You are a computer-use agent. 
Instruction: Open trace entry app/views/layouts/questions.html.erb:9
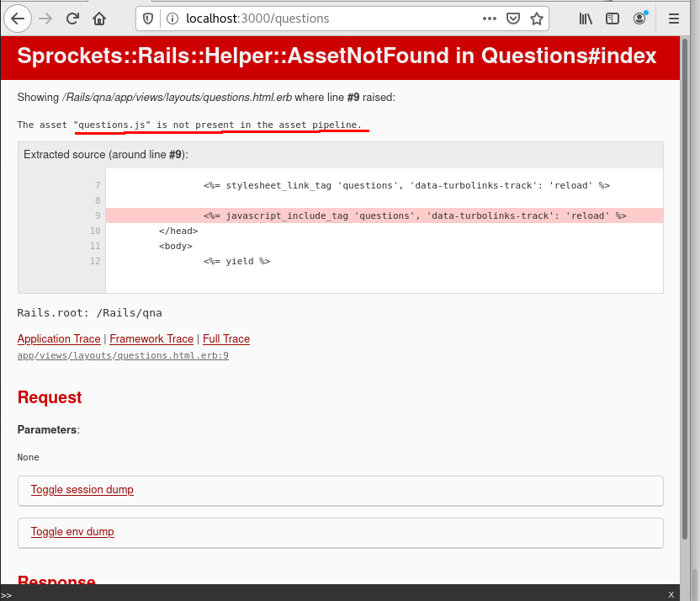123,355
